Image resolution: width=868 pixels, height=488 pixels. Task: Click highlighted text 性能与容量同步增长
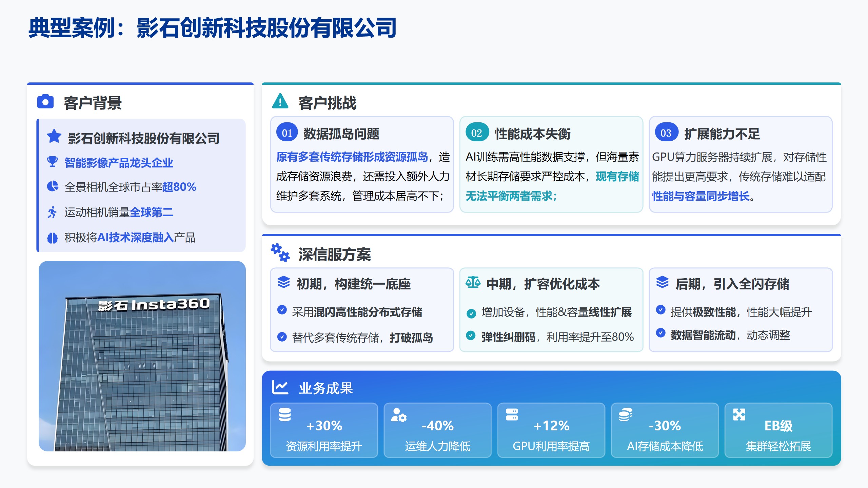[701, 196]
